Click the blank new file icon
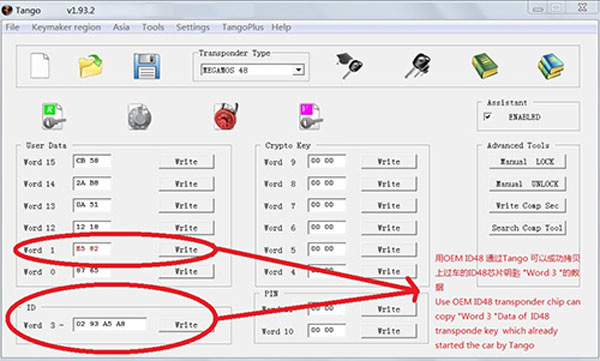 [40, 66]
